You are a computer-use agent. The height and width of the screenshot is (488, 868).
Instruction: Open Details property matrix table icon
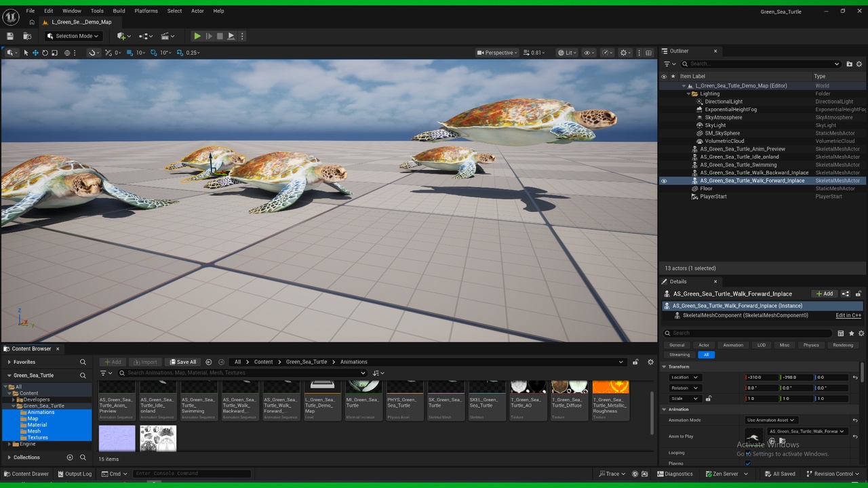(x=841, y=333)
